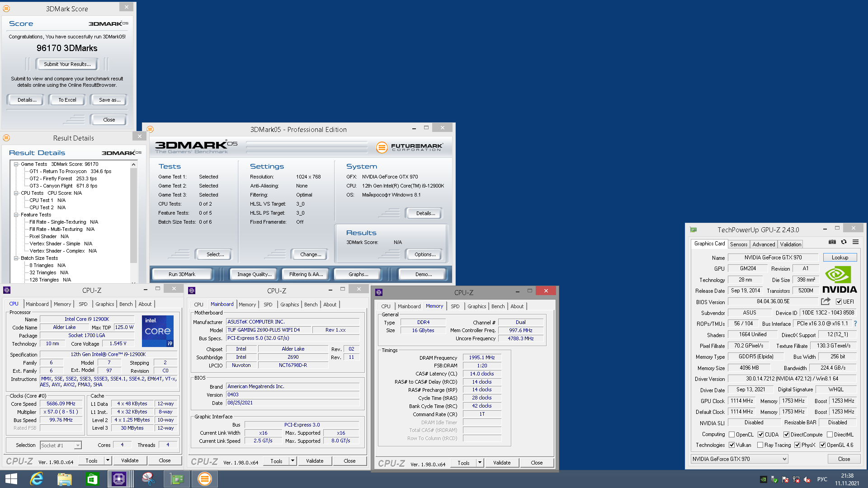The width and height of the screenshot is (868, 488).
Task: Toggle the DirectML checkbox
Action: pyautogui.click(x=830, y=435)
